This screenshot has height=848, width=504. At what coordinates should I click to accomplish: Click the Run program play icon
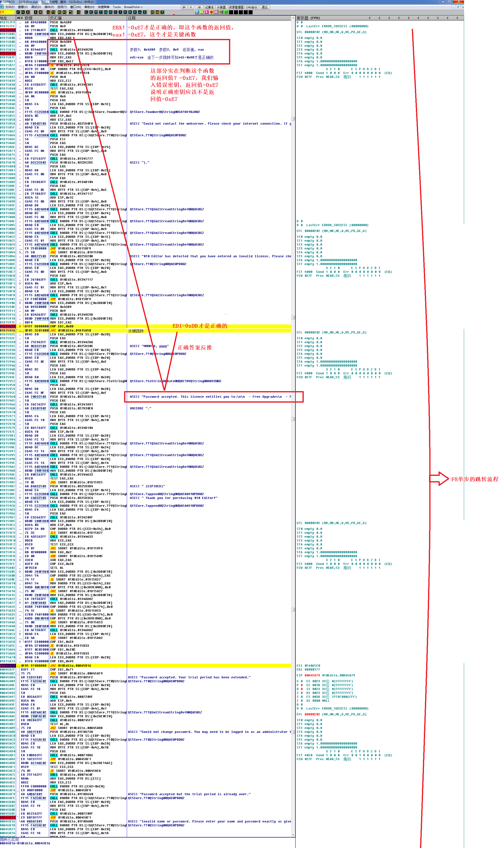(x=36, y=12)
